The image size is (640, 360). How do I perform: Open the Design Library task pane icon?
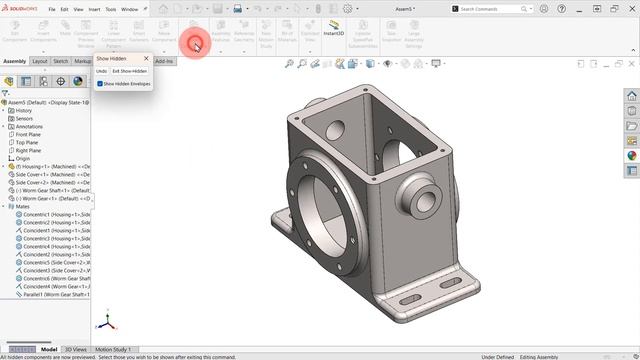point(632,111)
